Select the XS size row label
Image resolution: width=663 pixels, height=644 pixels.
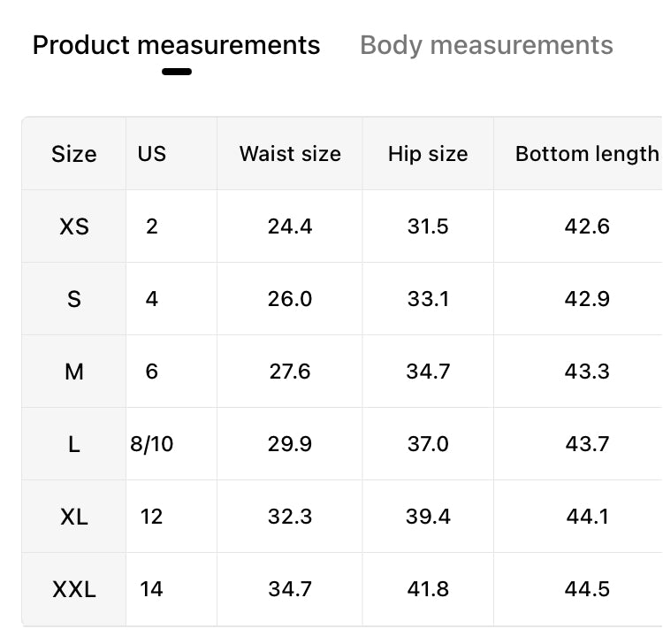coord(74,226)
